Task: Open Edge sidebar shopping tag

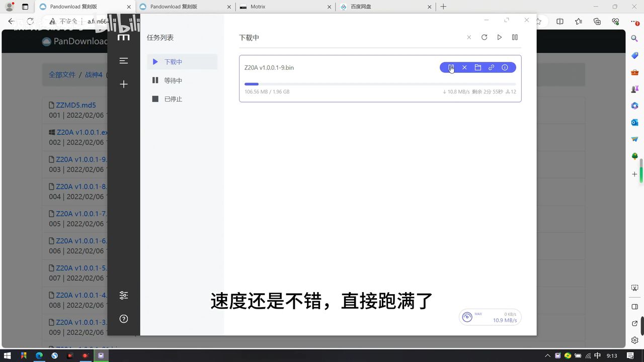Action: tap(635, 55)
